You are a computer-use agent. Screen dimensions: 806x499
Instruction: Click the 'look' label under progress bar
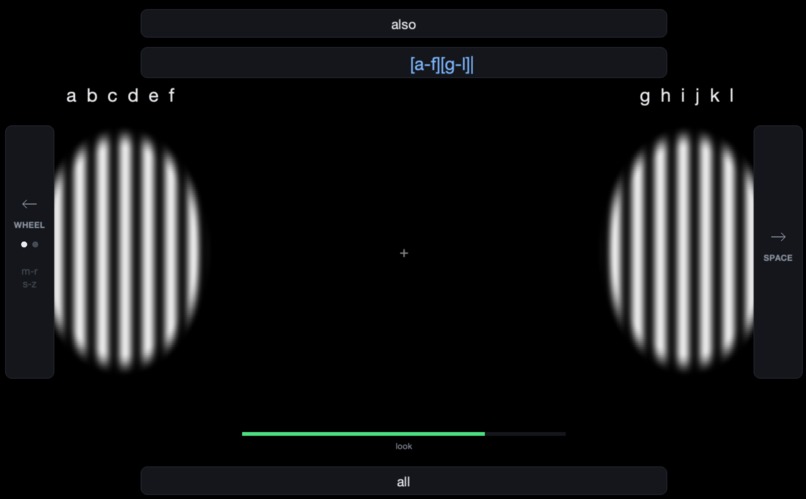click(404, 446)
